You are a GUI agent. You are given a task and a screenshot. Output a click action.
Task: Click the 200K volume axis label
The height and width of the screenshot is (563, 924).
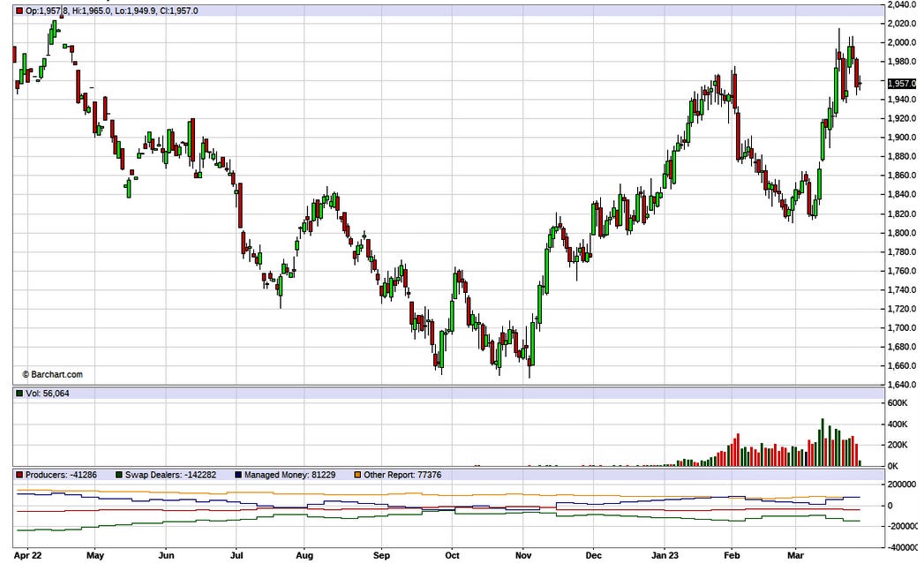[x=898, y=445]
